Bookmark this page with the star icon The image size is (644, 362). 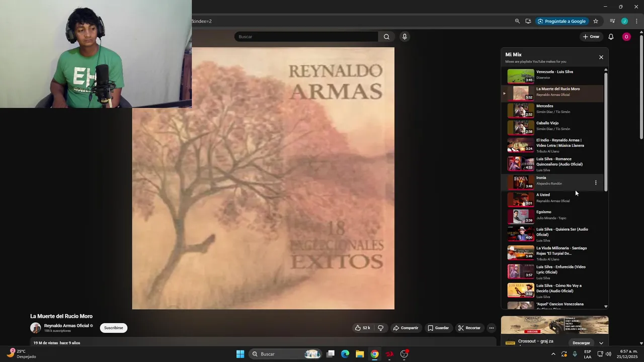point(596,21)
